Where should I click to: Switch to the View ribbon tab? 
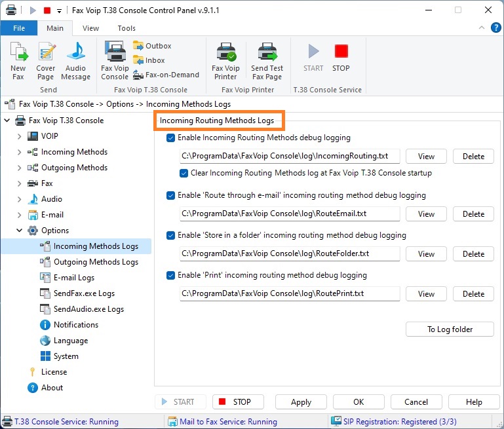[90, 28]
